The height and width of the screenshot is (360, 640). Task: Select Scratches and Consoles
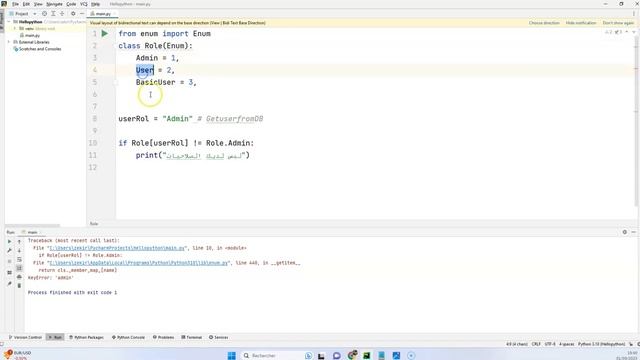(37, 49)
